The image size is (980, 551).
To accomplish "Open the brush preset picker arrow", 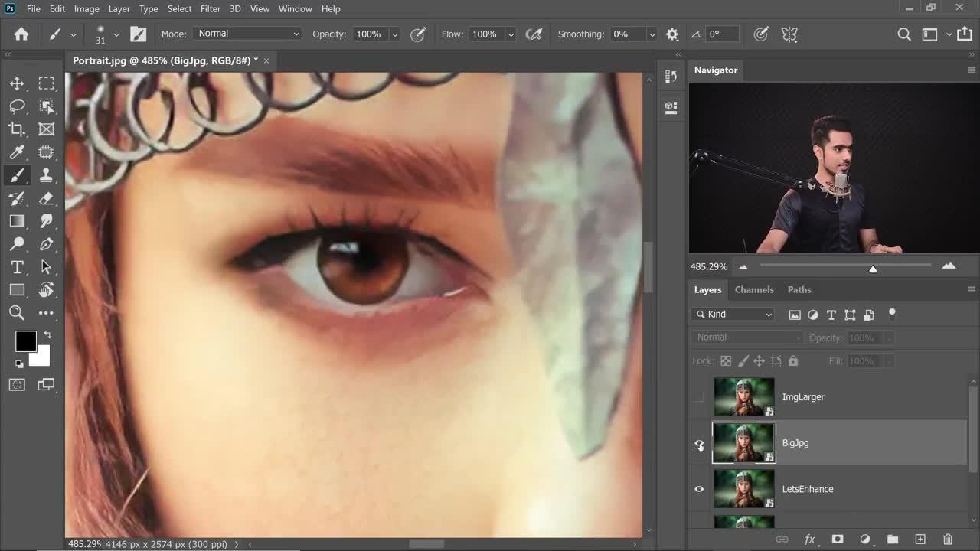I will click(x=116, y=34).
